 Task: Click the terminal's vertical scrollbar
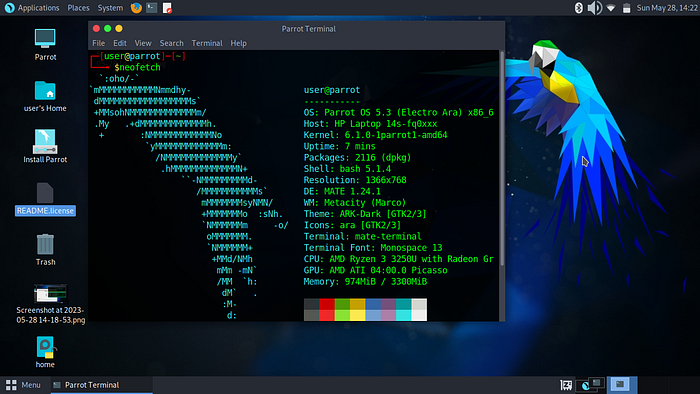(502, 158)
